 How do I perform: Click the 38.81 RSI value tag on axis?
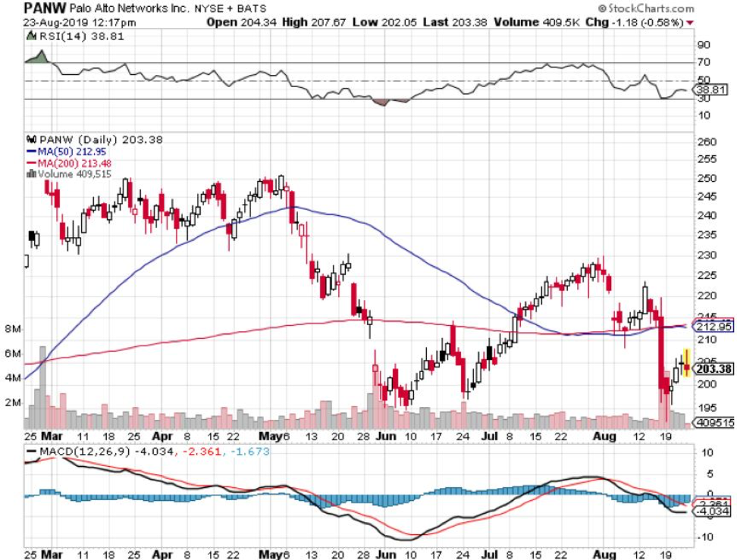[x=712, y=89]
